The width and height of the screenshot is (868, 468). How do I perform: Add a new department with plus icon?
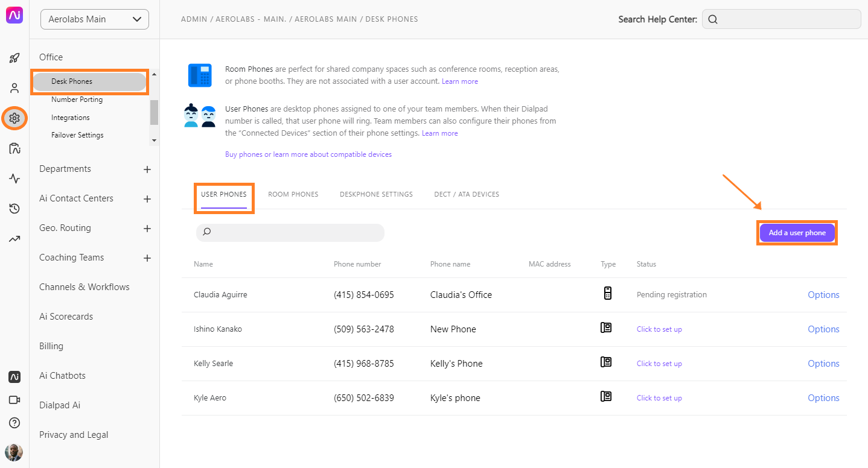[147, 169]
